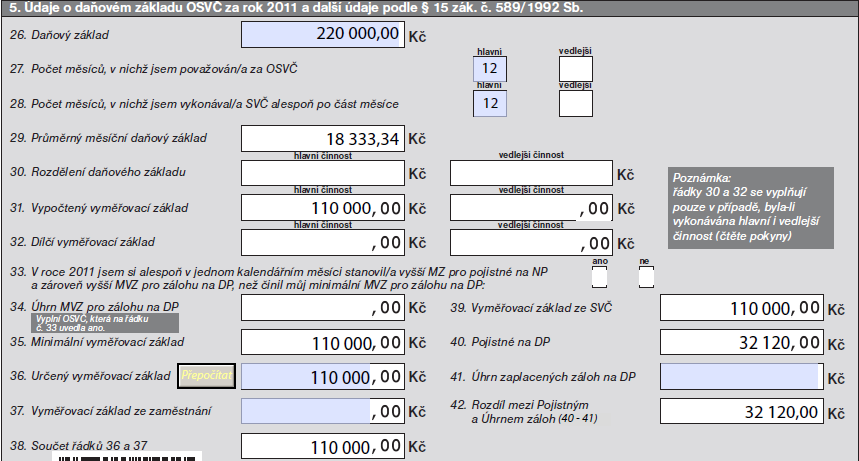Click the vedlejší months box on row 28
859x461 pixels.
tap(575, 103)
